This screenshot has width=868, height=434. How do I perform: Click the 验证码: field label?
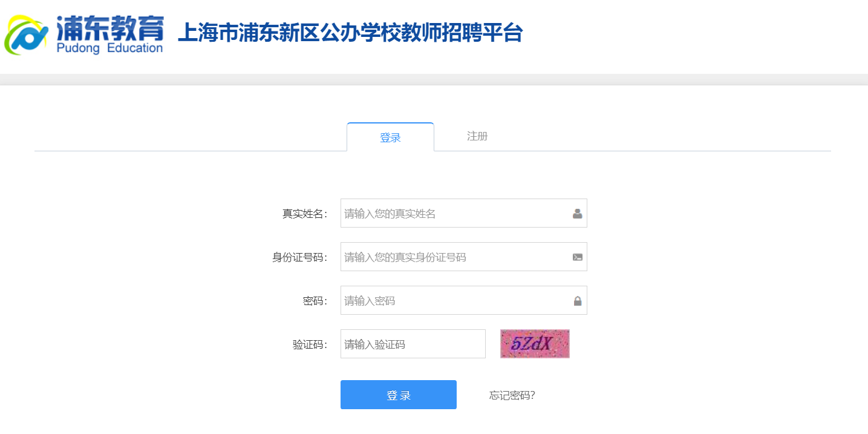(x=310, y=344)
